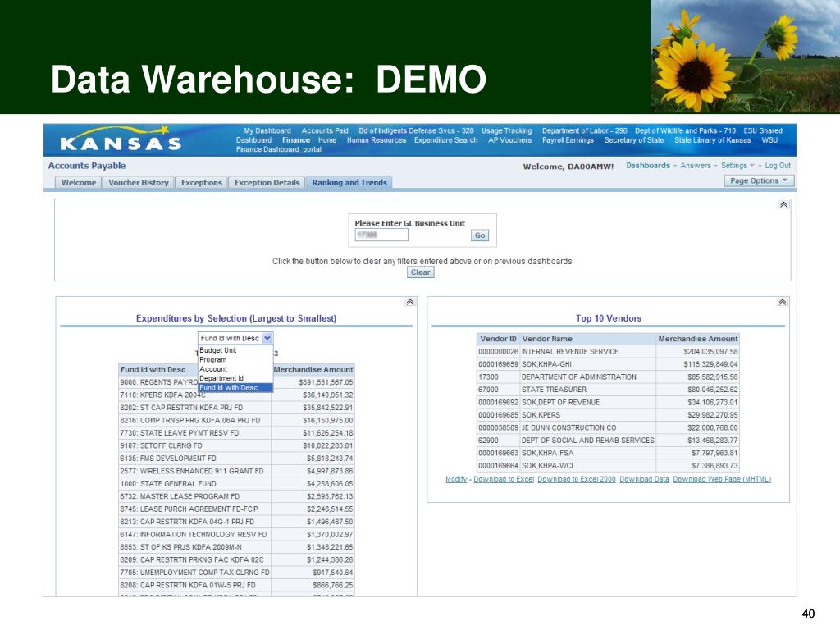This screenshot has height=630, width=840.
Task: Click the Kansas logo banner
Action: [121, 139]
